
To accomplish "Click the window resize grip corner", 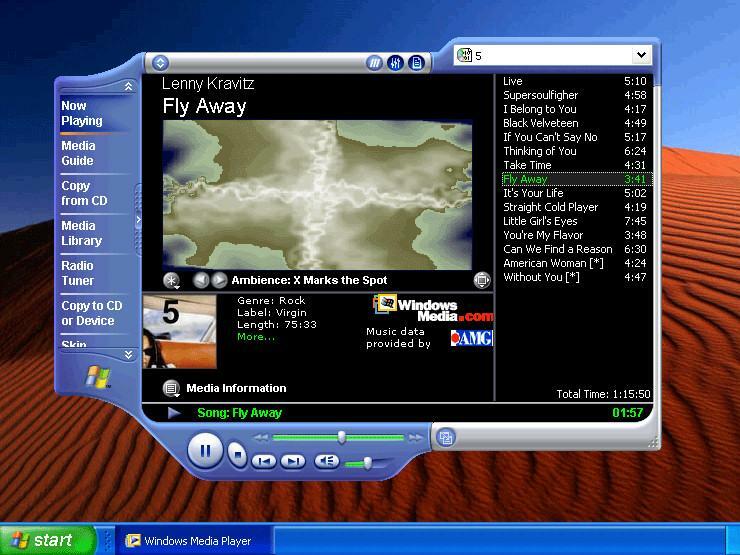I will (653, 442).
